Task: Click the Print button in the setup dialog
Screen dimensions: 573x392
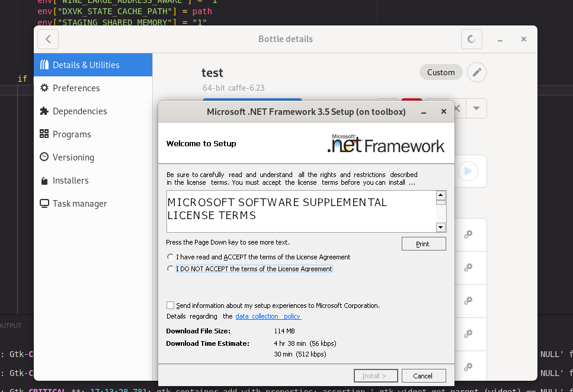Action: pos(424,243)
